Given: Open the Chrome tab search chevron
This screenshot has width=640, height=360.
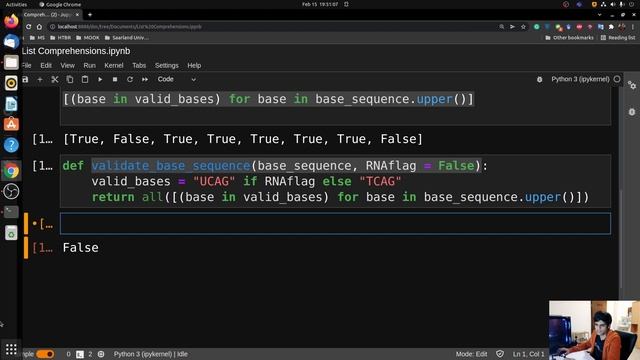Looking at the screenshot, I should 599,15.
